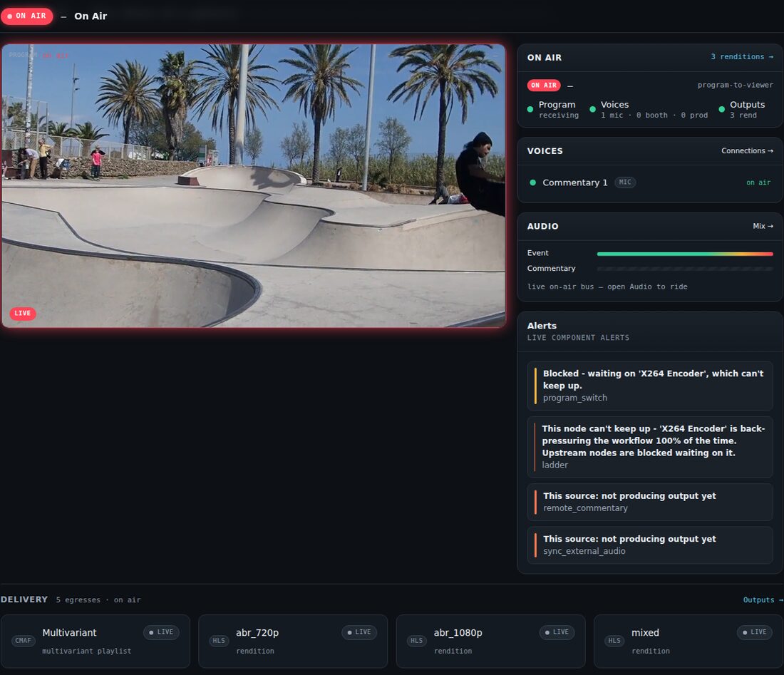The height and width of the screenshot is (675, 784).
Task: Click the CMAF badge on Multivariant
Action: click(23, 641)
